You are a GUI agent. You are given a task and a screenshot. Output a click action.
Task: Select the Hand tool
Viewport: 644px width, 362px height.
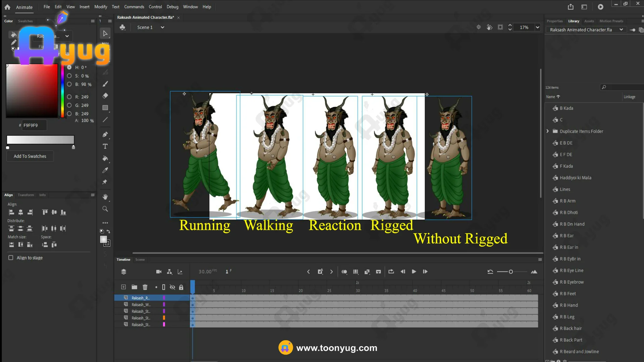click(105, 197)
